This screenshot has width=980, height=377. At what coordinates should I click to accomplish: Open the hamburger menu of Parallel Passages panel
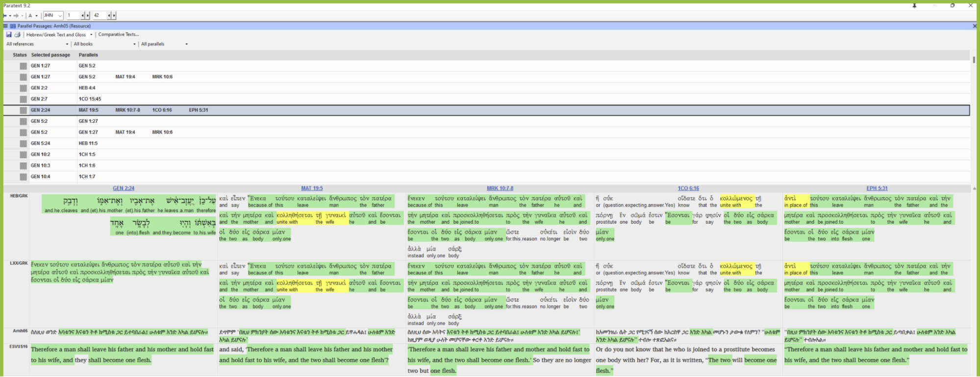pyautogui.click(x=5, y=26)
